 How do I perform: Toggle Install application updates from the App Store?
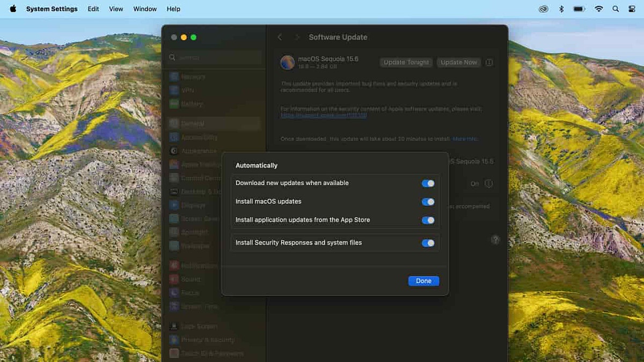[x=428, y=220]
